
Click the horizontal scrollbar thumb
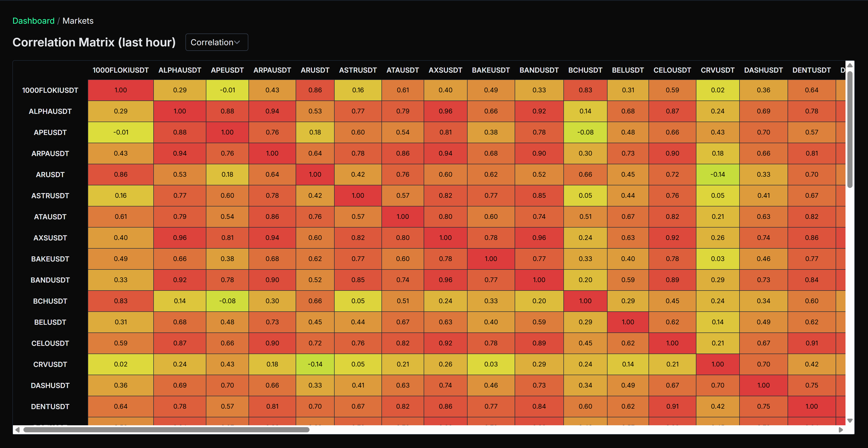[166, 430]
